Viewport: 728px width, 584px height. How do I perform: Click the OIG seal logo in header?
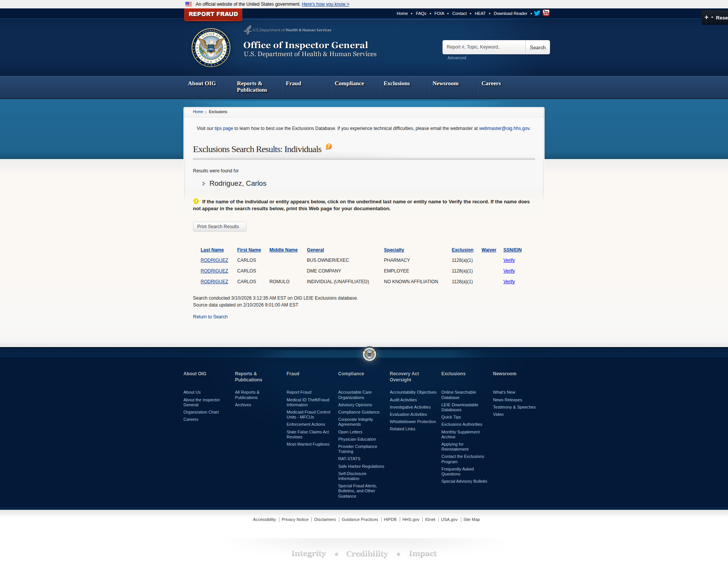point(211,48)
